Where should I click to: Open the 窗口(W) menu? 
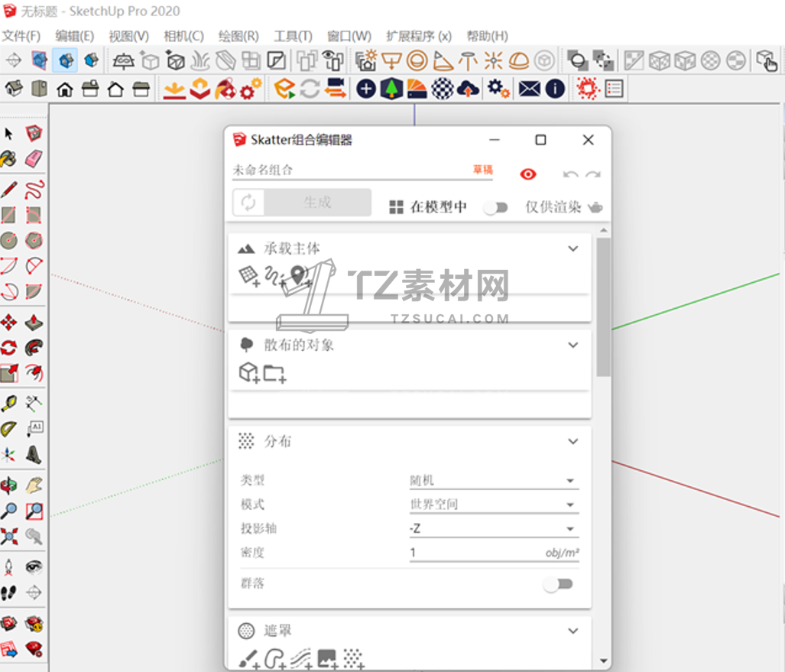pyautogui.click(x=349, y=36)
